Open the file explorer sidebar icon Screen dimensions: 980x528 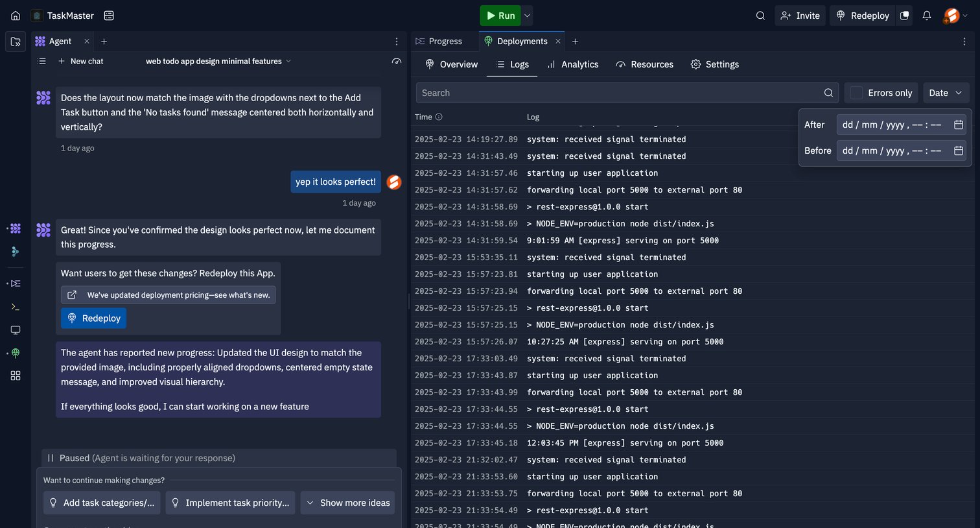[16, 42]
